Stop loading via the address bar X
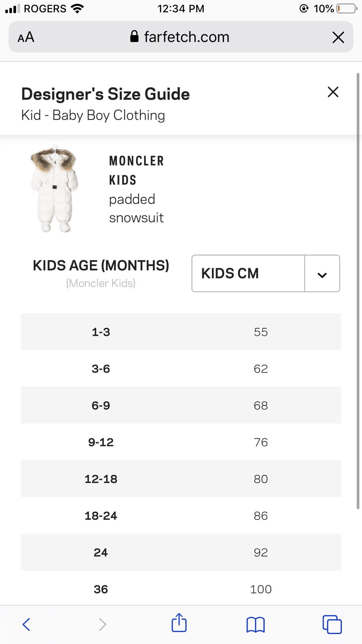Viewport: 362px width, 644px height. coord(338,38)
